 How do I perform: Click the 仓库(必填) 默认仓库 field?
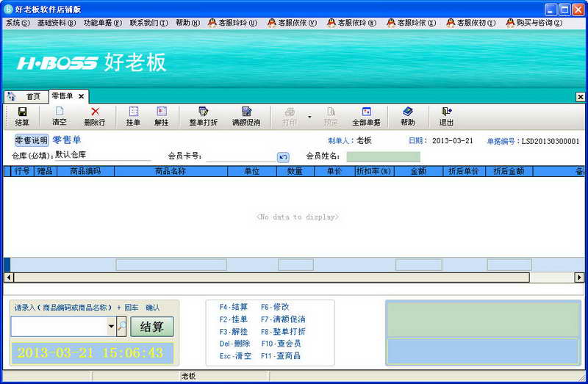103,155
